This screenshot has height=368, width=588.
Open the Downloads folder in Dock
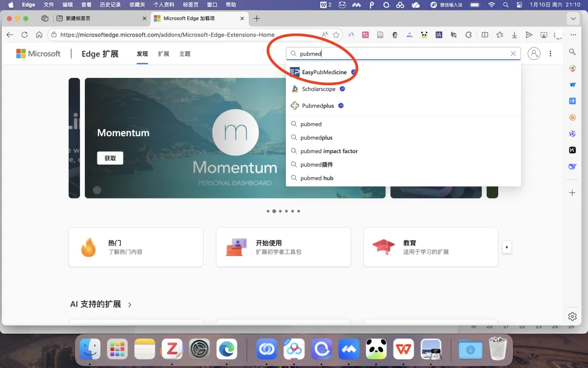(x=470, y=349)
